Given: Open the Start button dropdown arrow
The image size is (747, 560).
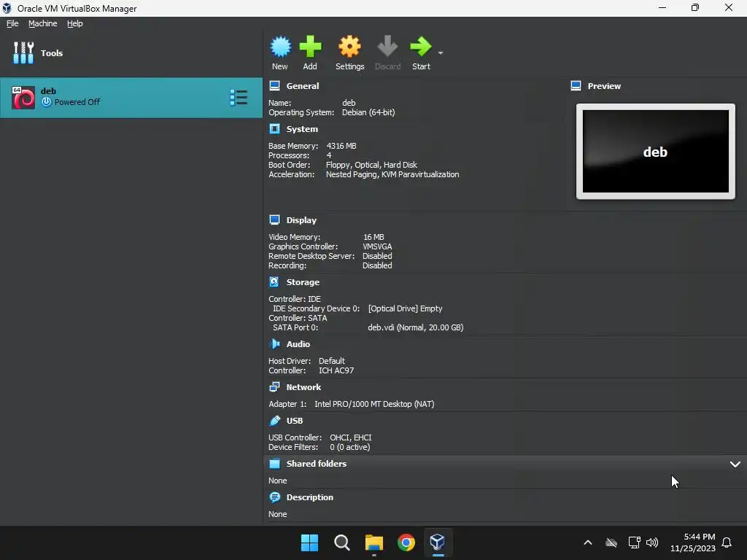Looking at the screenshot, I should coord(441,52).
